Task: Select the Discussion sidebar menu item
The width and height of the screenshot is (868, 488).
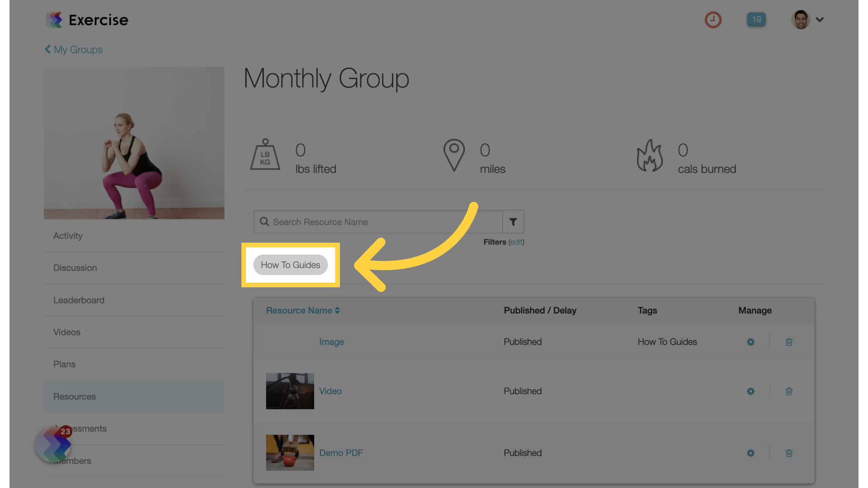Action: click(75, 267)
